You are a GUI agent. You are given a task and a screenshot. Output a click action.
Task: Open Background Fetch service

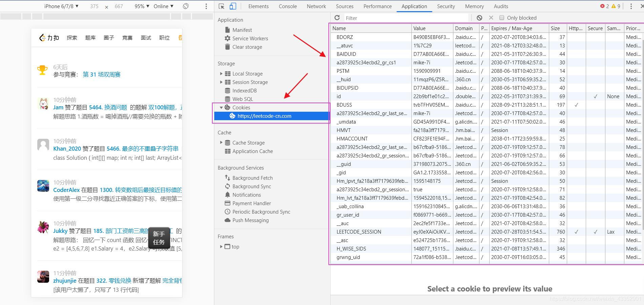click(x=253, y=178)
